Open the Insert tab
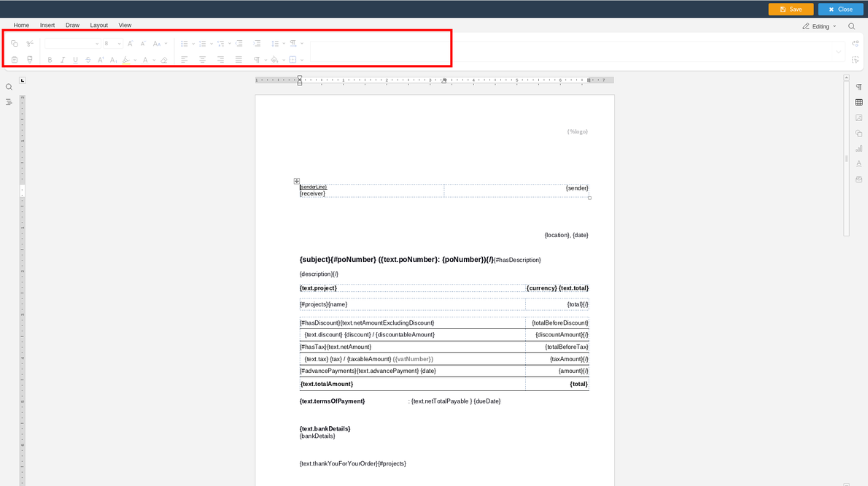The height and width of the screenshot is (486, 868). (x=47, y=26)
